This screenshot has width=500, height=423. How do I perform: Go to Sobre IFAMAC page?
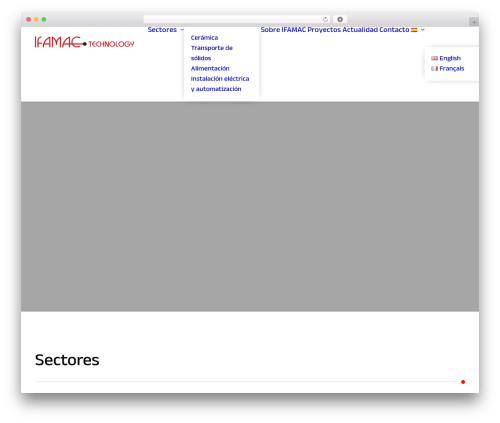pyautogui.click(x=283, y=30)
